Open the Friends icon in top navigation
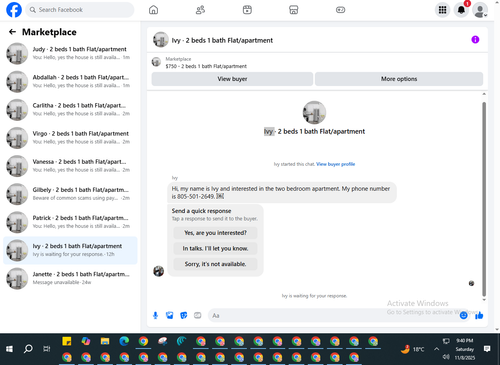The height and width of the screenshot is (365, 500). click(x=200, y=10)
